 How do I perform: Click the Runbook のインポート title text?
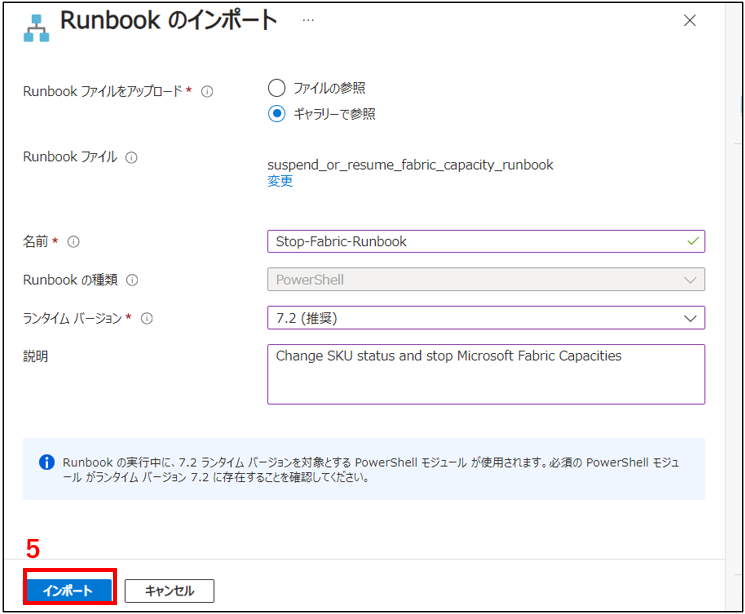[x=169, y=20]
